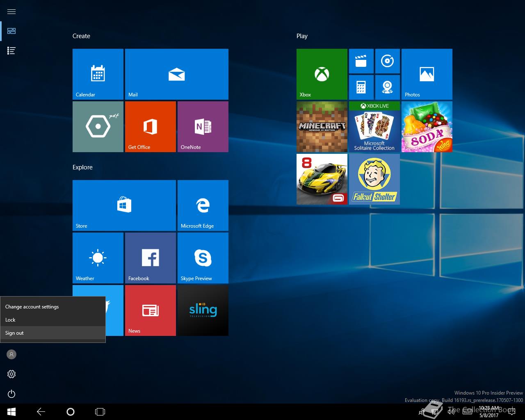This screenshot has height=420, width=525.
Task: Launch the OneNote tile
Action: tap(203, 127)
